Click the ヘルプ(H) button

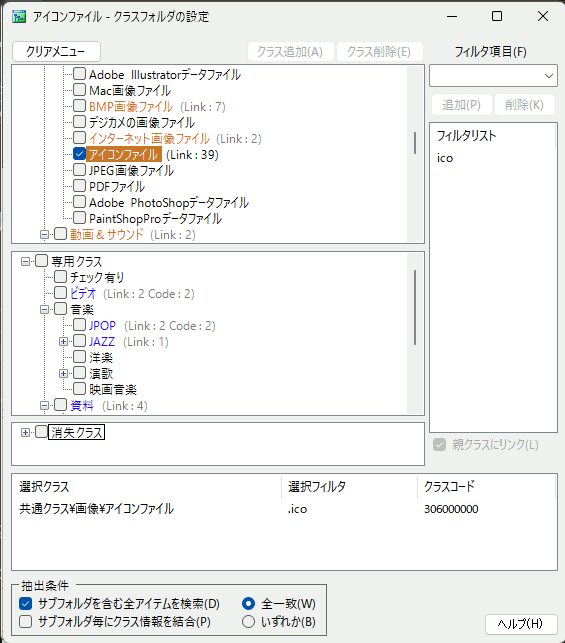coord(521,624)
